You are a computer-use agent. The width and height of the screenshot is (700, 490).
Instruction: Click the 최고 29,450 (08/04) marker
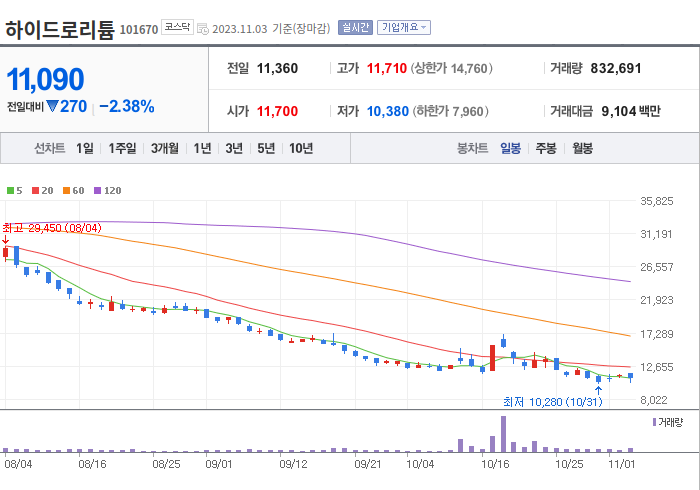pos(52,228)
